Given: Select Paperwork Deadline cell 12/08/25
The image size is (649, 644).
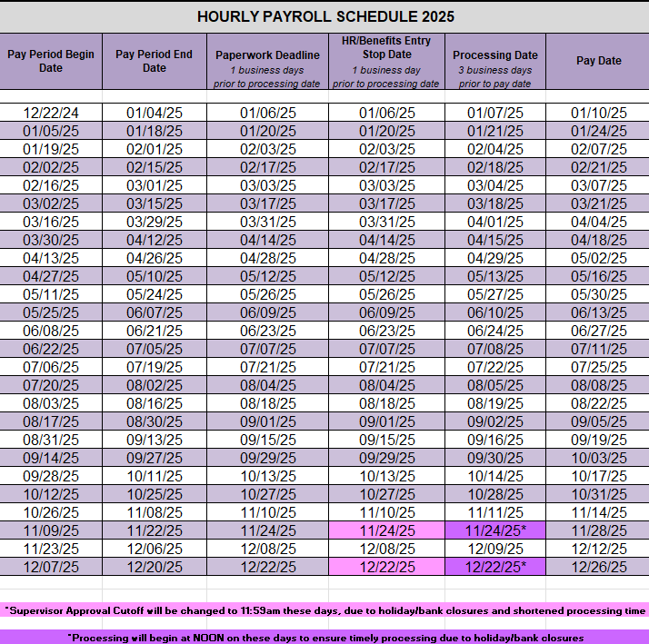Looking at the screenshot, I should click(267, 549).
